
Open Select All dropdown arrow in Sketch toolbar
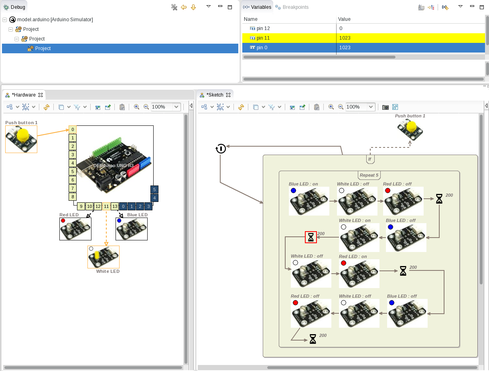228,107
